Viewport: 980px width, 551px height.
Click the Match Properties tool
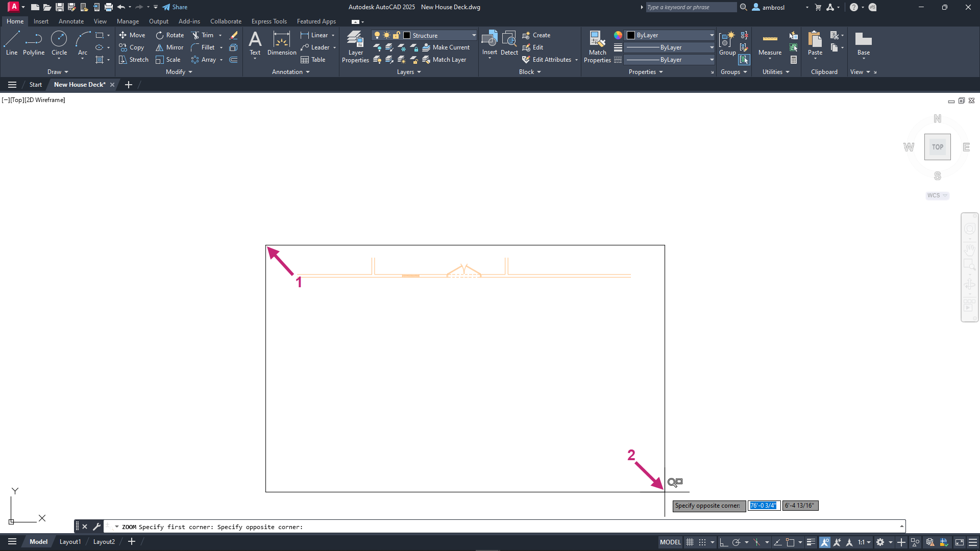point(597,46)
